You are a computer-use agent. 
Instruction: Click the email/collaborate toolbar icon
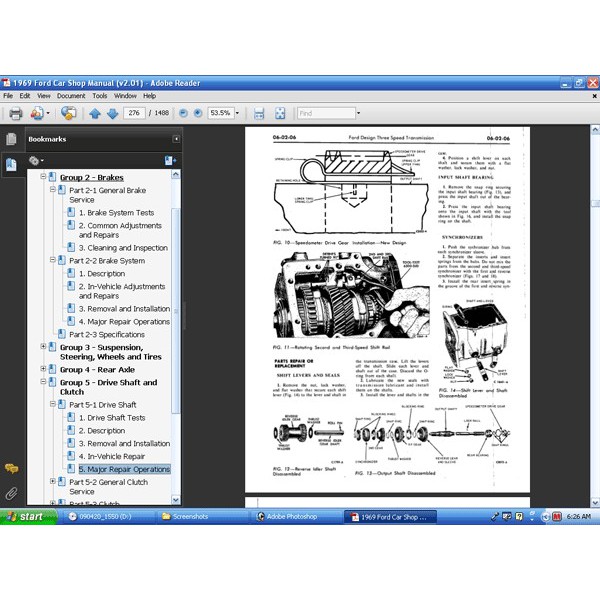pos(37,113)
